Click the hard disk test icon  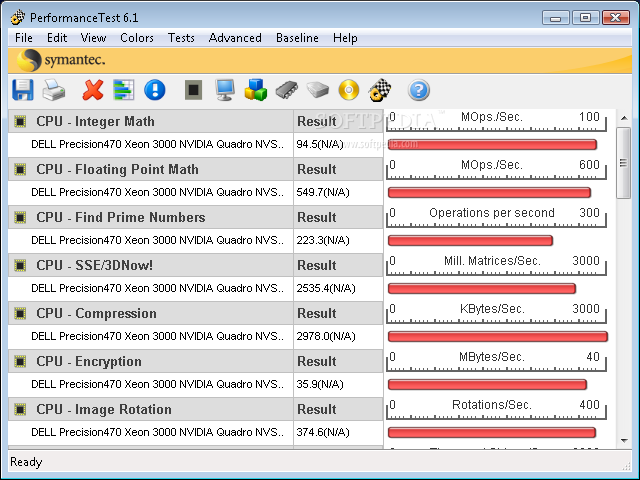pyautogui.click(x=318, y=90)
